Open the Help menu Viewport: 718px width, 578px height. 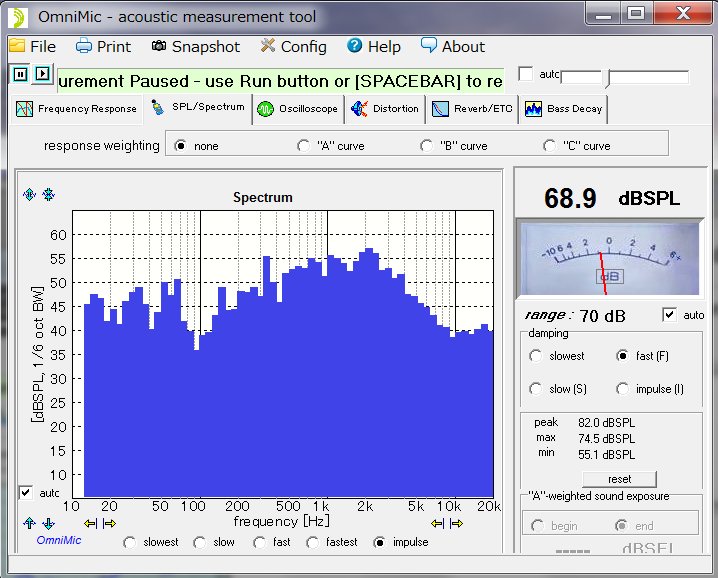[x=373, y=46]
